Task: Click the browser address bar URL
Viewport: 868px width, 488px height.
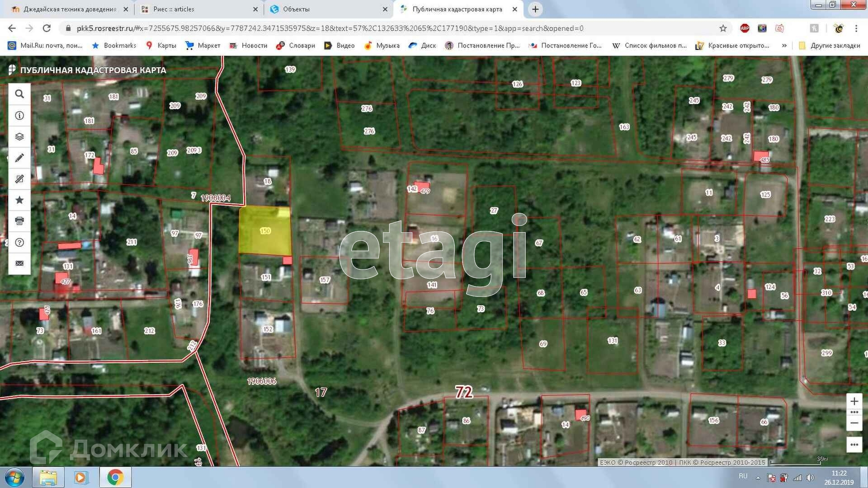Action: point(330,28)
